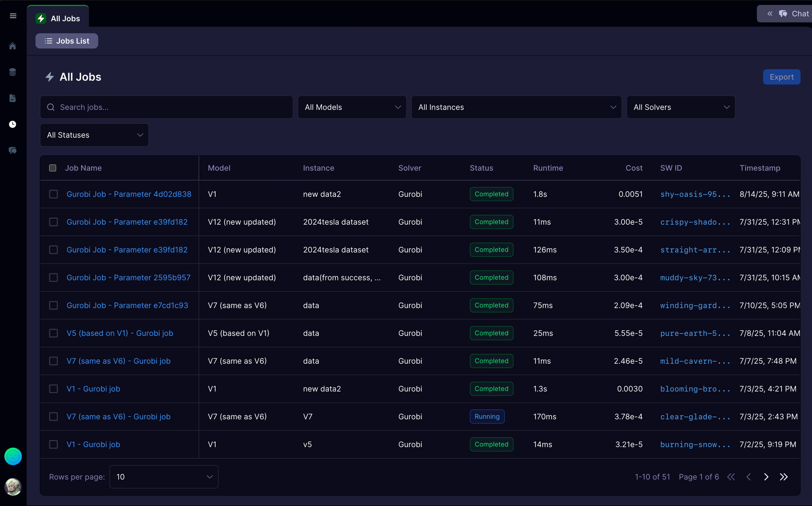812x506 pixels.
Task: Select checkbox for V5 (based on V1) job
Action: click(x=53, y=333)
